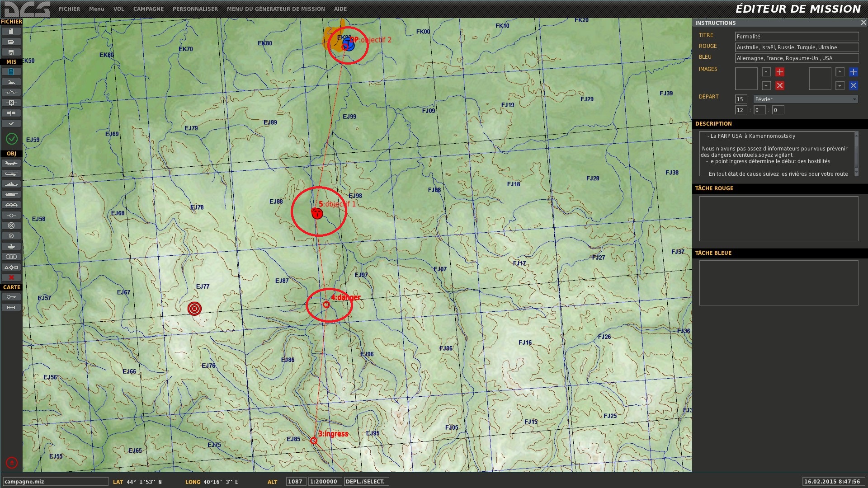Open the Menu menu item
868x488 pixels.
(x=96, y=9)
